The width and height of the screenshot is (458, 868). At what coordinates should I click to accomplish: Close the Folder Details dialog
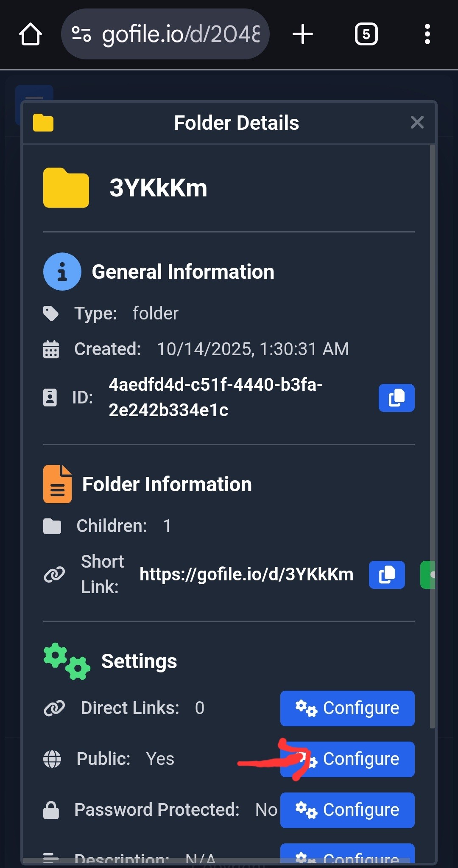417,123
